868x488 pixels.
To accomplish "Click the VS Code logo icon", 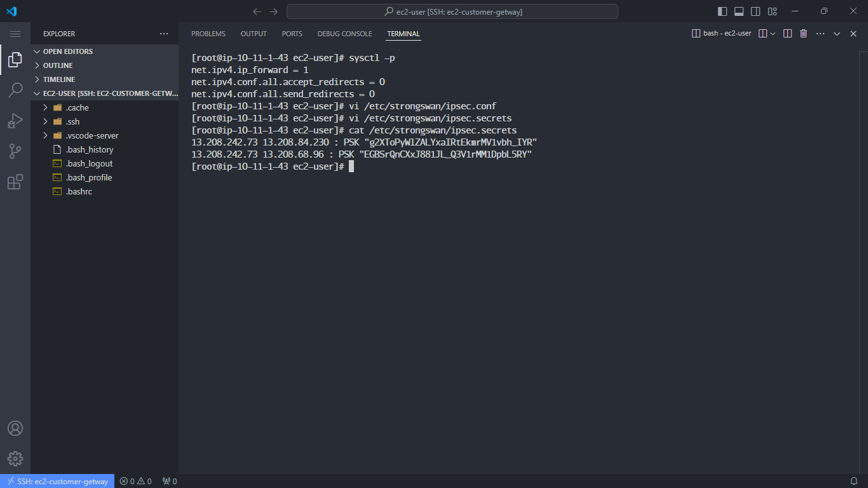I will click(11, 11).
